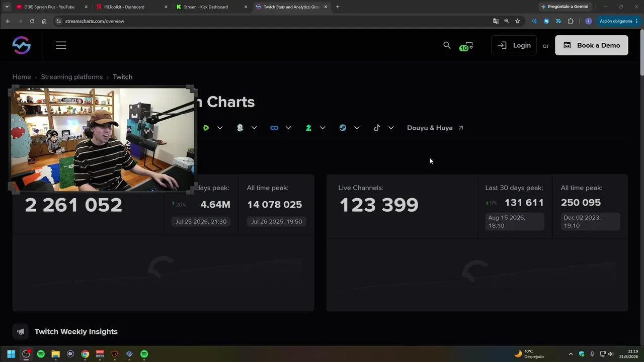
Task: Click the Twitch breadcrumb item
Action: (123, 77)
